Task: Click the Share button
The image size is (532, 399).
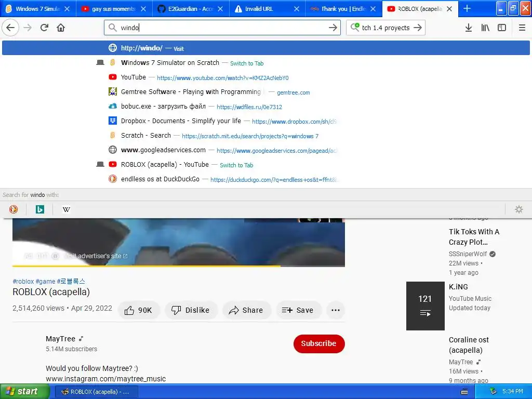Action: tap(247, 310)
